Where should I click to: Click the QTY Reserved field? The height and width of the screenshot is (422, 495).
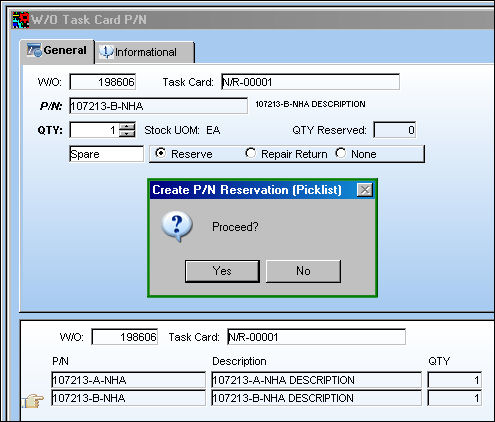tap(395, 130)
